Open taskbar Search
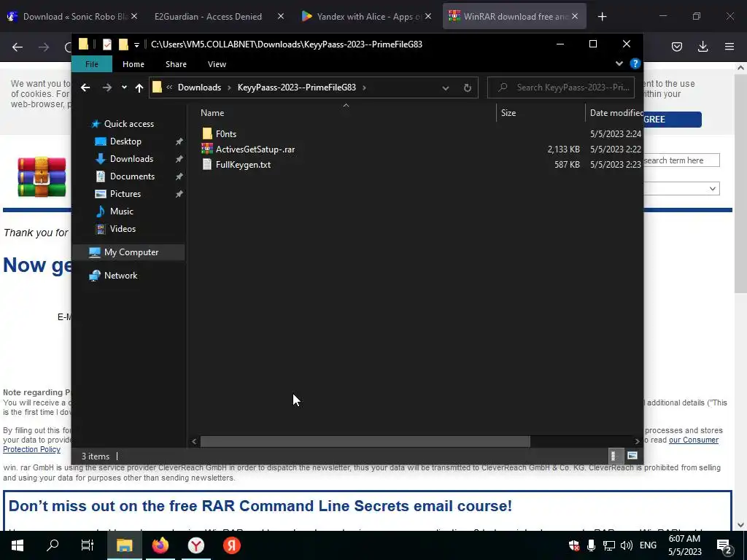Screen dimensions: 747x560 click(53, 545)
